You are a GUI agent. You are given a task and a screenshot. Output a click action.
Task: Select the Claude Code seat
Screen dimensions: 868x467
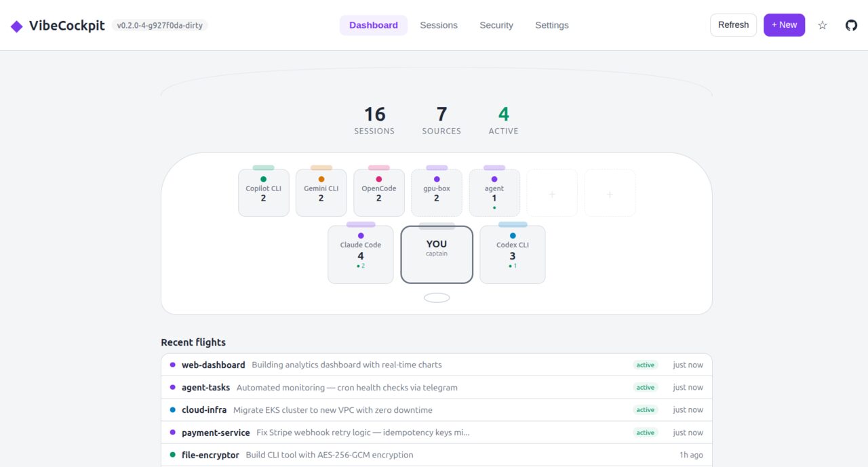[360, 255]
